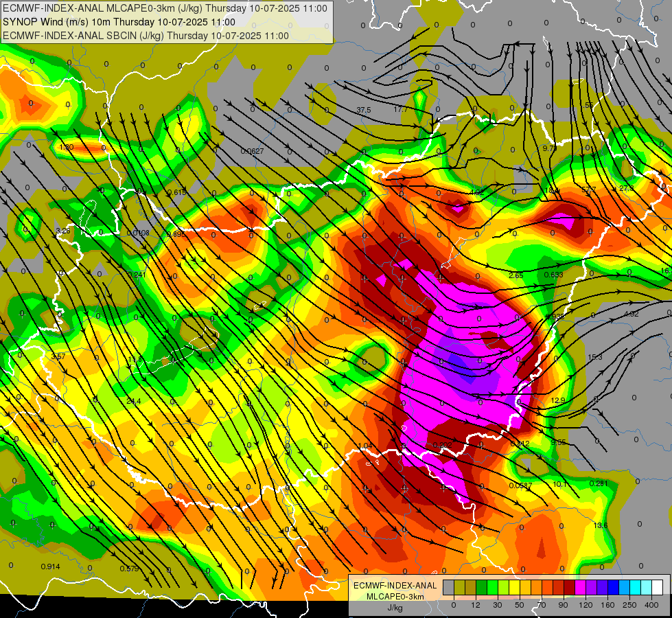Click the map value 18.4
The image size is (672, 618).
point(551,190)
